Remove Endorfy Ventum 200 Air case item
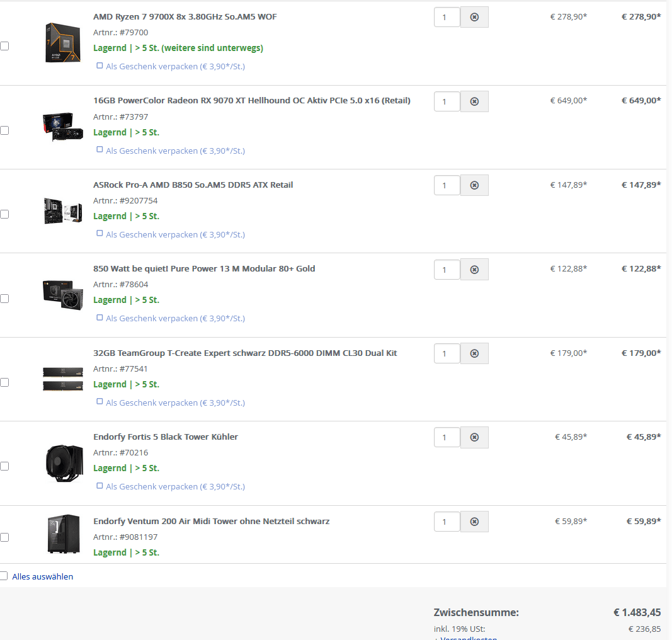Viewport: 672px width, 640px height. click(474, 522)
